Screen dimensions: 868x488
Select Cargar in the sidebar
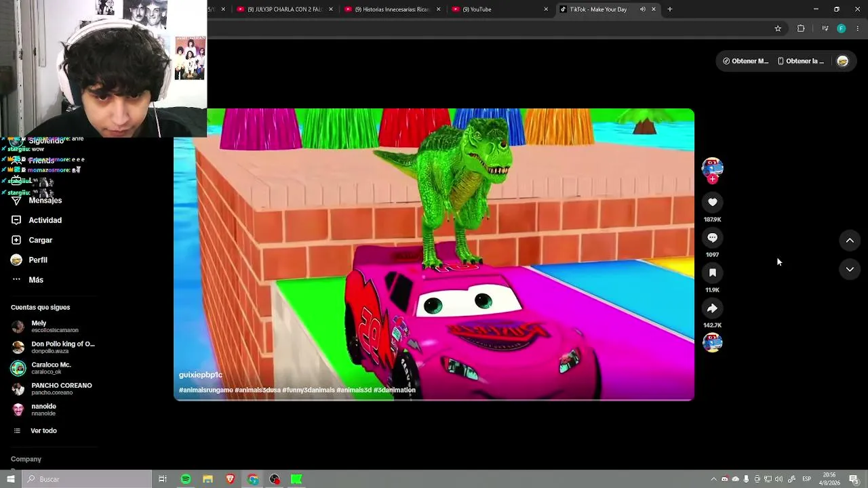point(41,240)
